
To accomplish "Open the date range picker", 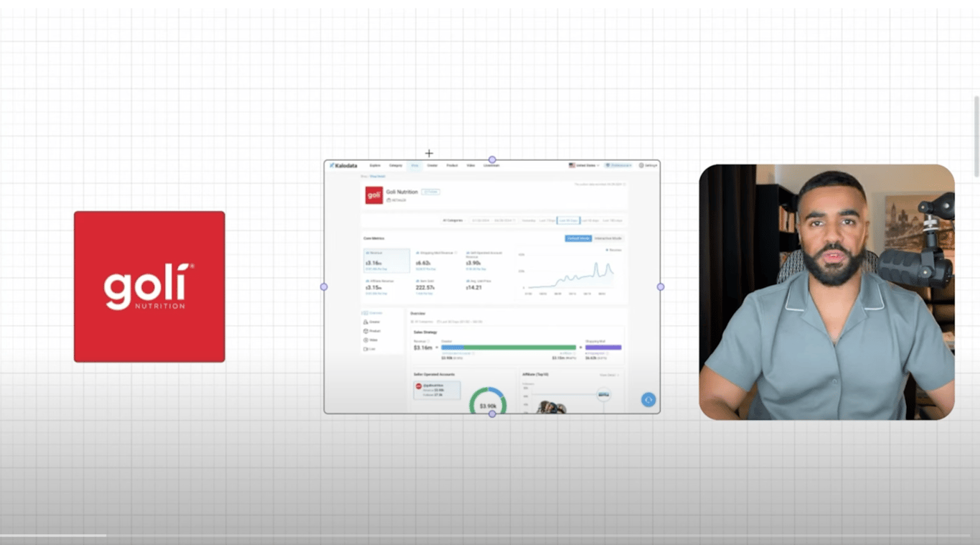I will click(493, 220).
